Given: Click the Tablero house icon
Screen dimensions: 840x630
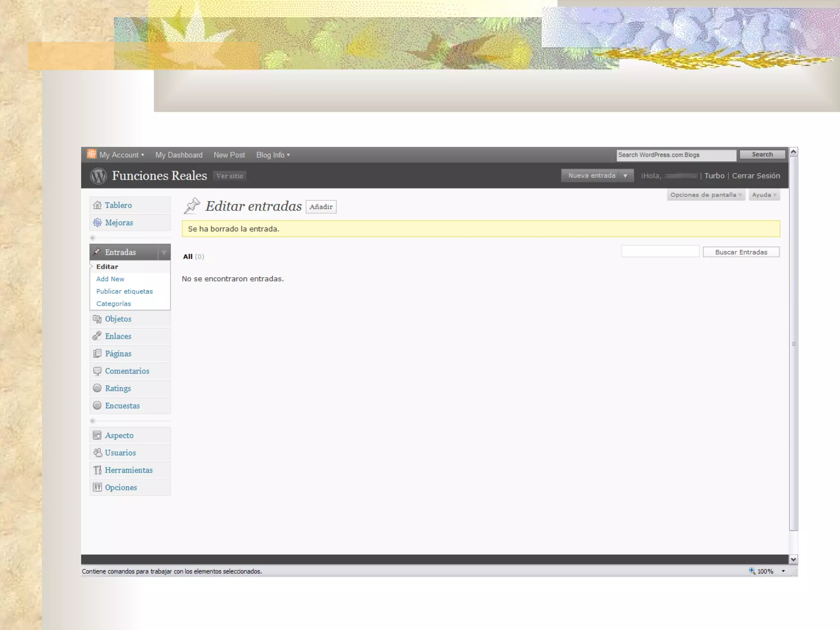Looking at the screenshot, I should click(x=97, y=205).
